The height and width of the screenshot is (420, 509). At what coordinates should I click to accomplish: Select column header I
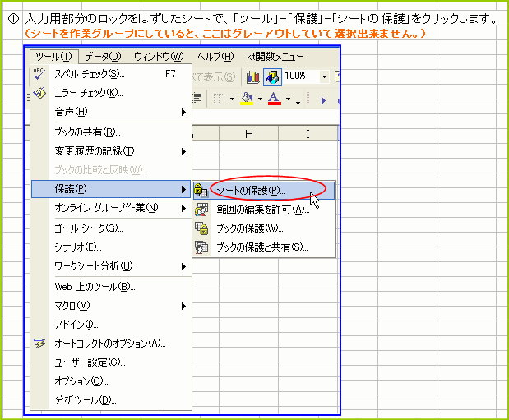click(308, 134)
